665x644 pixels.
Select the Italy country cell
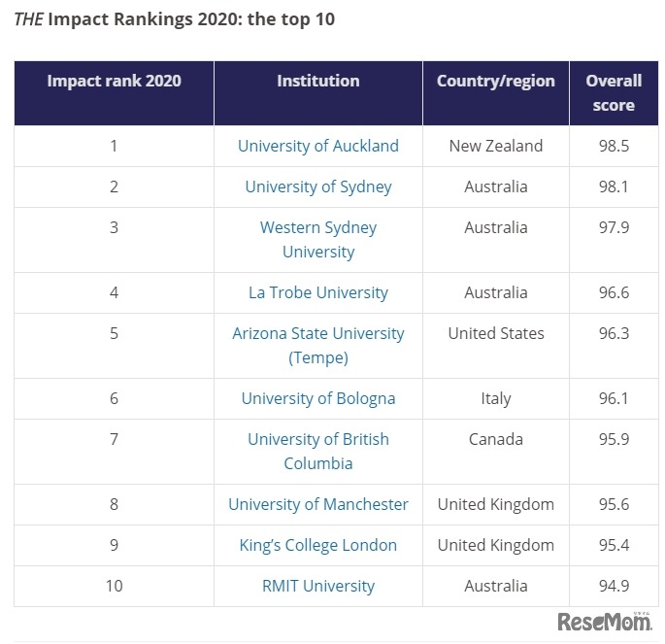pos(496,399)
